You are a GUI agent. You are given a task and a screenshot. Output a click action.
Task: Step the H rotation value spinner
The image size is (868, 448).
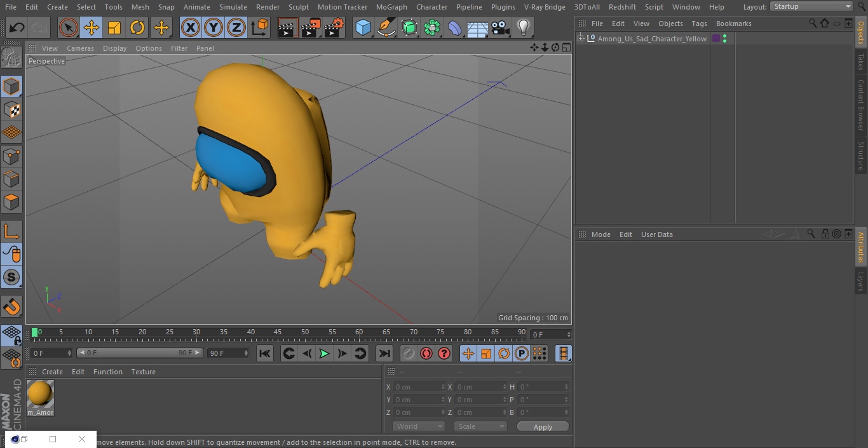tap(567, 387)
